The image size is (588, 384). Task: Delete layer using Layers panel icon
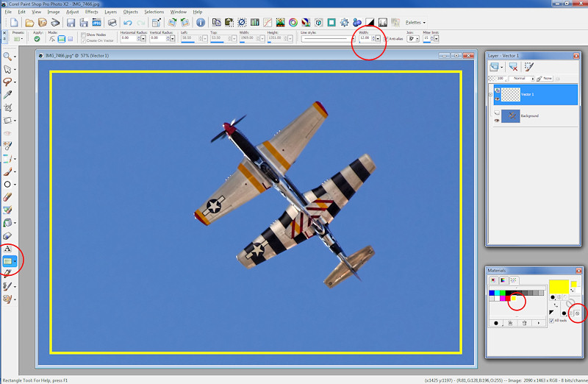512,66
